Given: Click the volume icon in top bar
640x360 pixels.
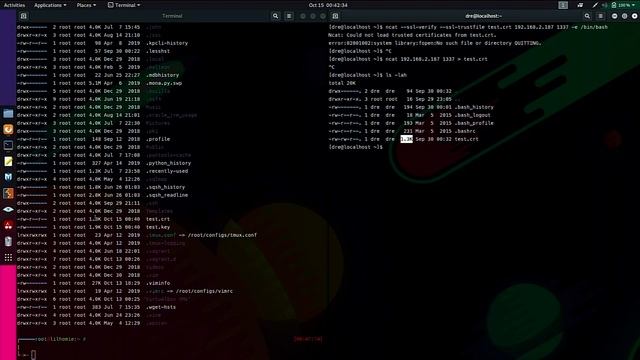Looking at the screenshot, I should 605,5.
